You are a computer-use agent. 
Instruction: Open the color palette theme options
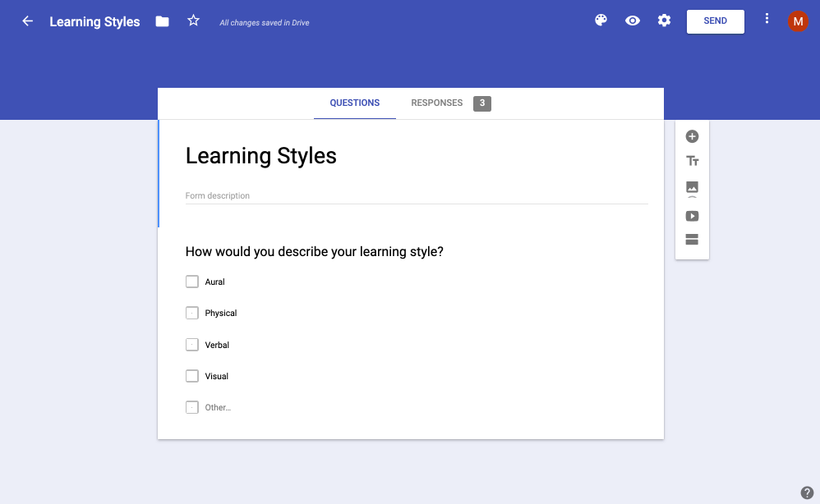[601, 21]
